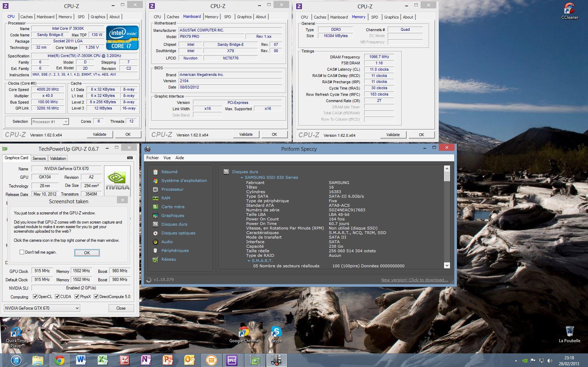The width and height of the screenshot is (588, 367).
Task: Switch to CPU-Z taskbar button
Action: (x=232, y=360)
